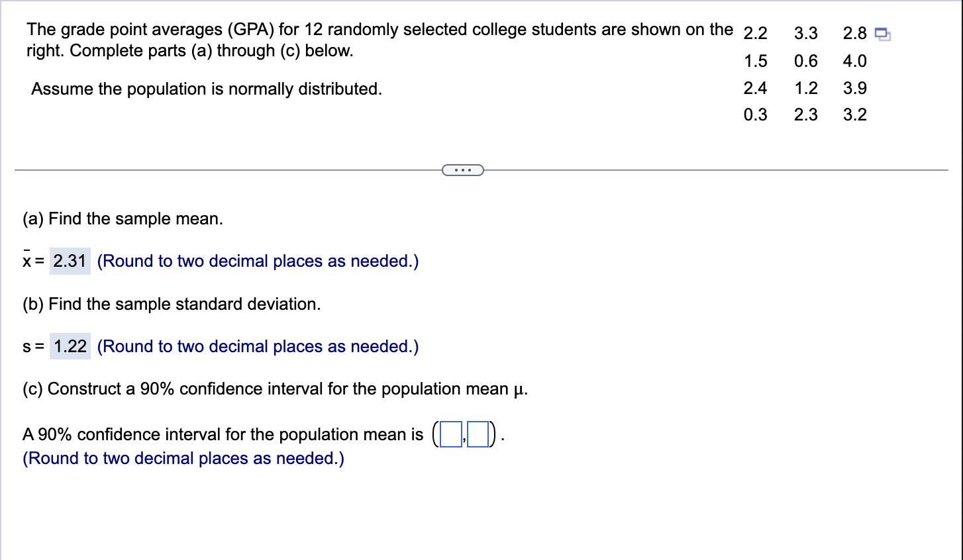Collapse the answer section via the ellipsis handle
963x560 pixels.
(464, 169)
